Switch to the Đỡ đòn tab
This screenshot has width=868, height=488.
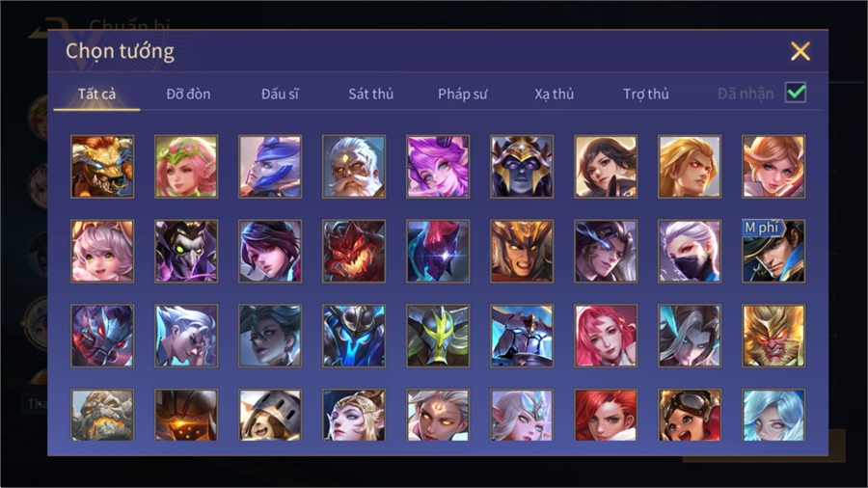tap(188, 95)
